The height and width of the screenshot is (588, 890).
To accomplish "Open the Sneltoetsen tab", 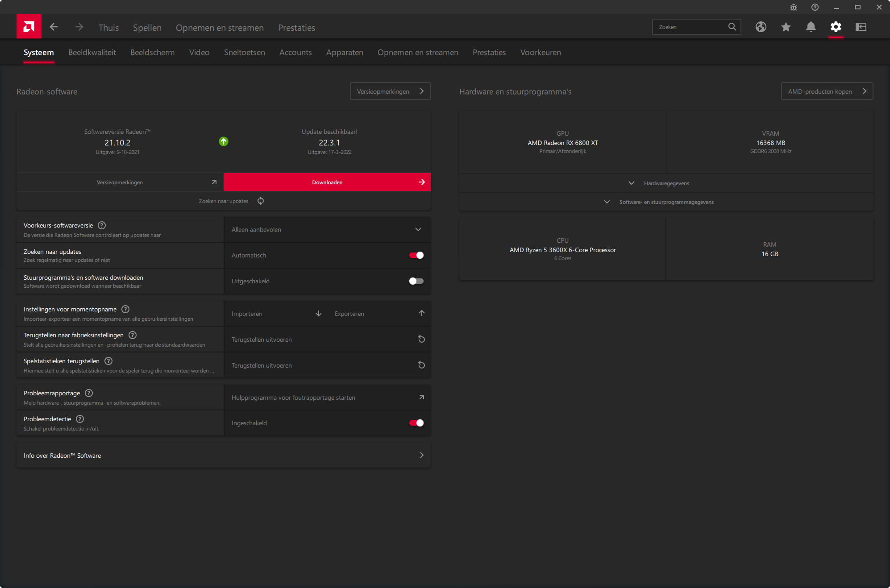I will pyautogui.click(x=244, y=53).
